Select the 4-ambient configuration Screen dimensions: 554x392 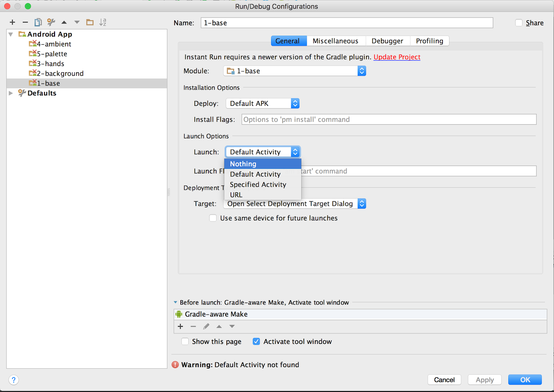click(87, 44)
